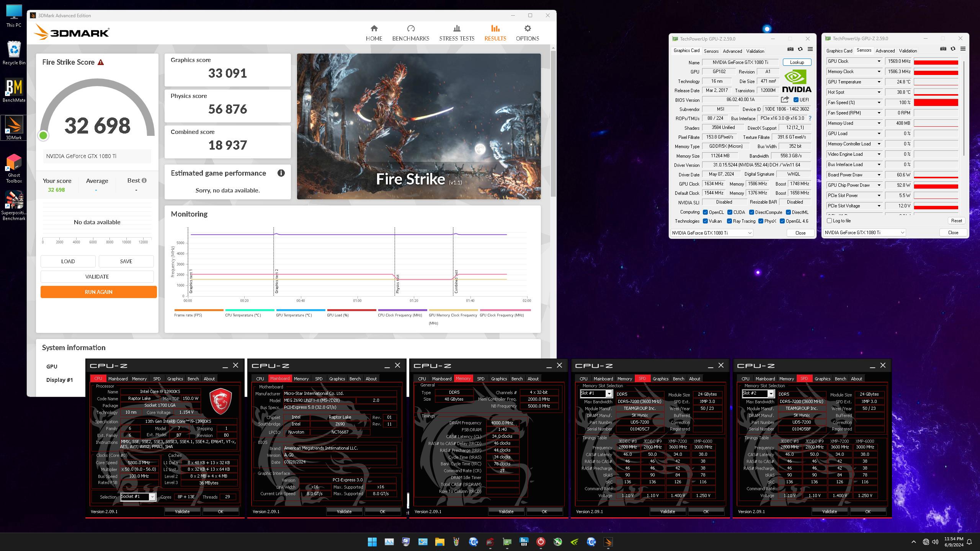Click the Fire Strike benchmark preview image

tap(419, 126)
